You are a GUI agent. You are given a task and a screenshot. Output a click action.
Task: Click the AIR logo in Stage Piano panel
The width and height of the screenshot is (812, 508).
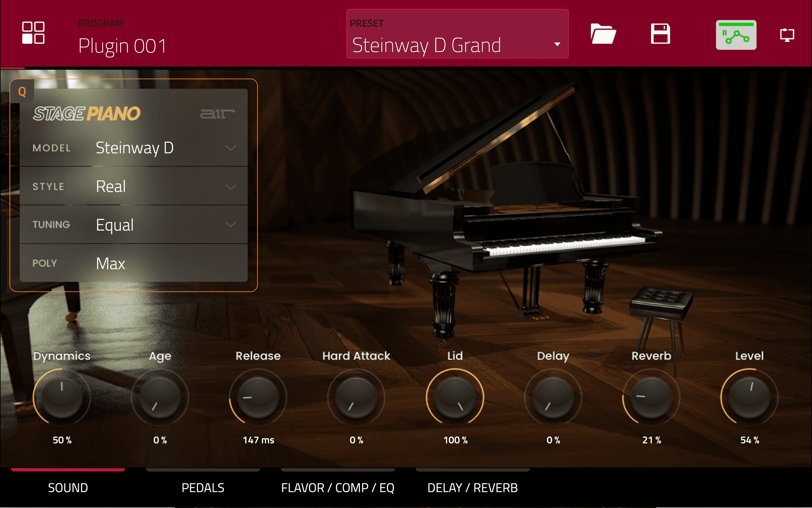click(x=217, y=114)
